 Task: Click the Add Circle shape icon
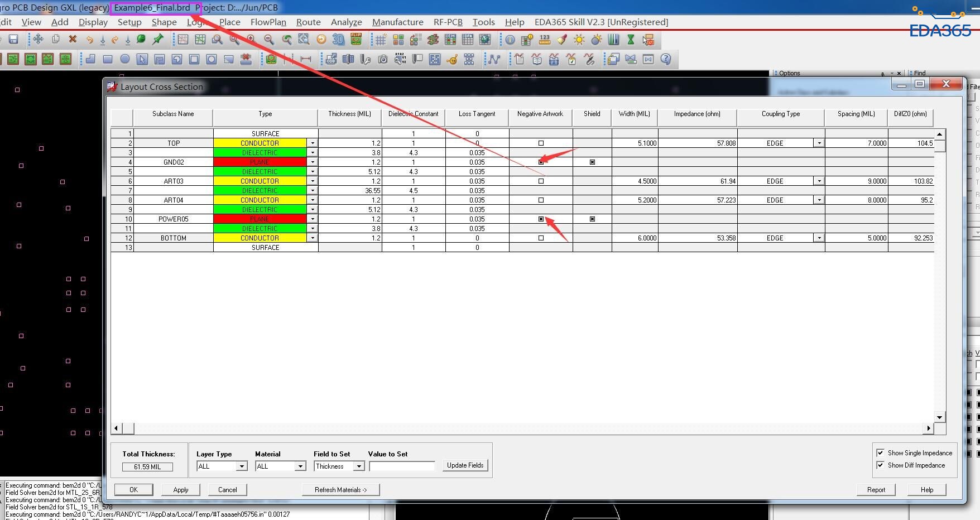point(125,59)
